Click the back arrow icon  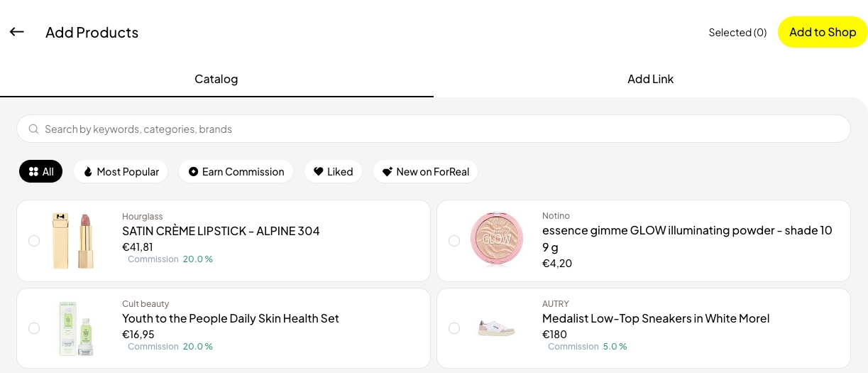(x=17, y=32)
